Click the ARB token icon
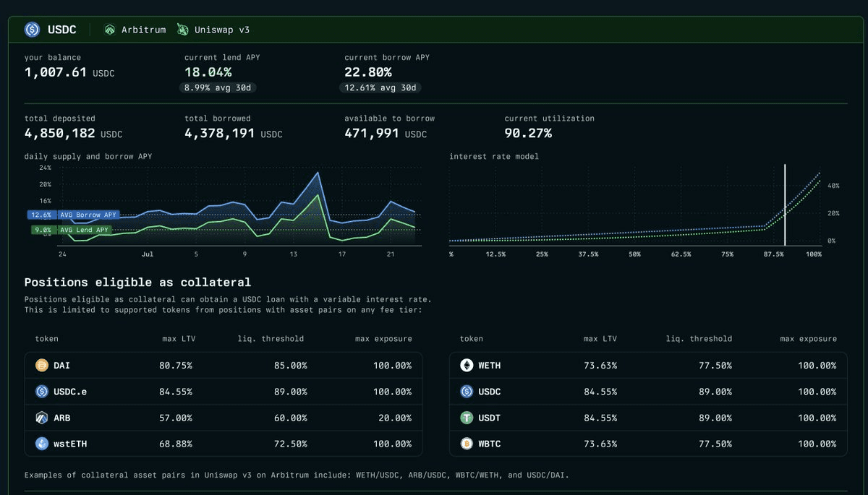The height and width of the screenshot is (495, 868). click(41, 418)
